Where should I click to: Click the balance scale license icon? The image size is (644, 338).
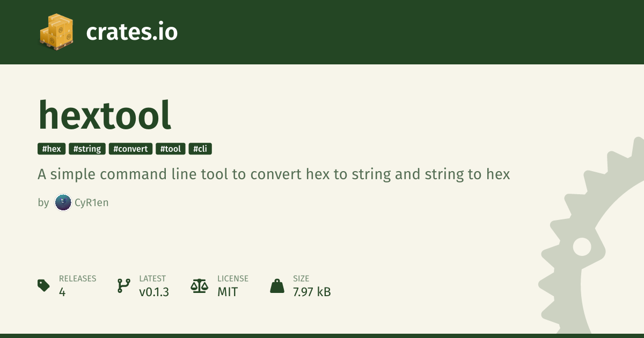pos(199,285)
